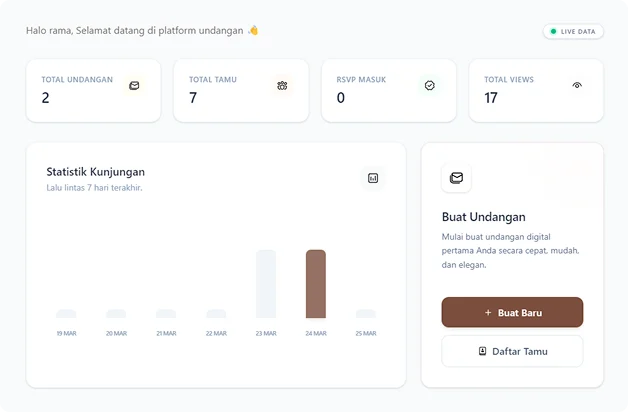The height and width of the screenshot is (412, 628).
Task: Click the Statistik Kunjungan heading
Action: [x=95, y=172]
